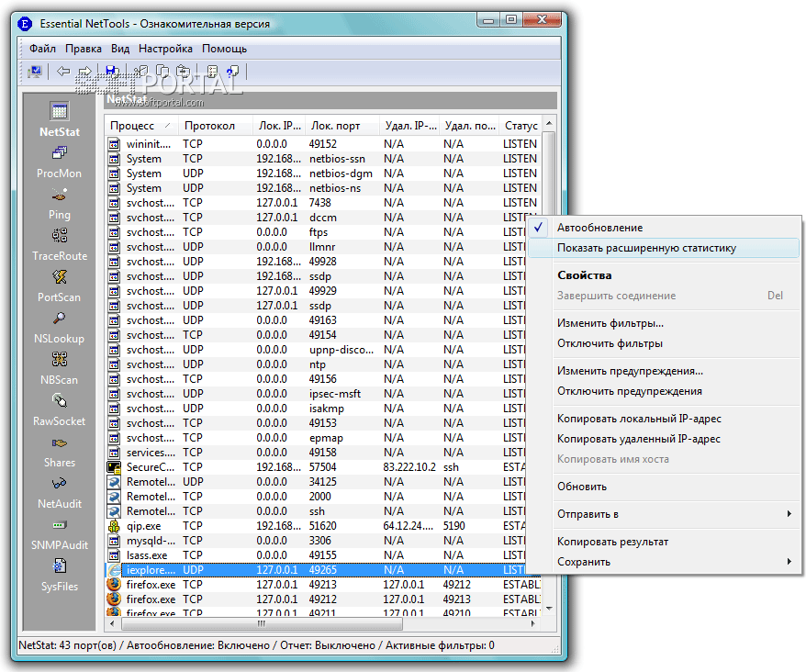The width and height of the screenshot is (806, 672).
Task: Select Копировать локальный IP-адрес
Action: (664, 419)
